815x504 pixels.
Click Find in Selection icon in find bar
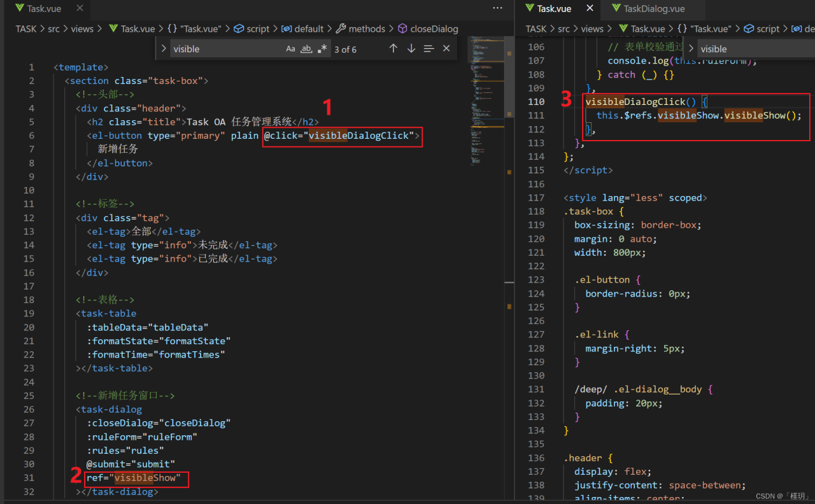tap(429, 48)
